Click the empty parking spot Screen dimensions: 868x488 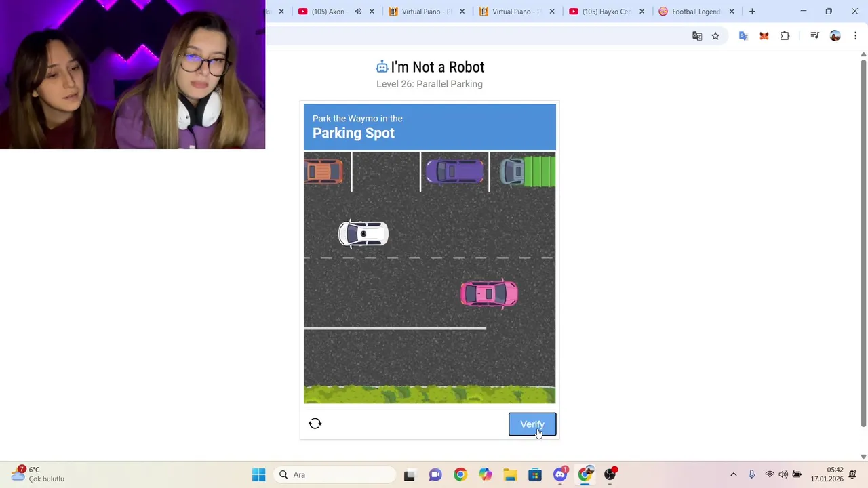(386, 171)
